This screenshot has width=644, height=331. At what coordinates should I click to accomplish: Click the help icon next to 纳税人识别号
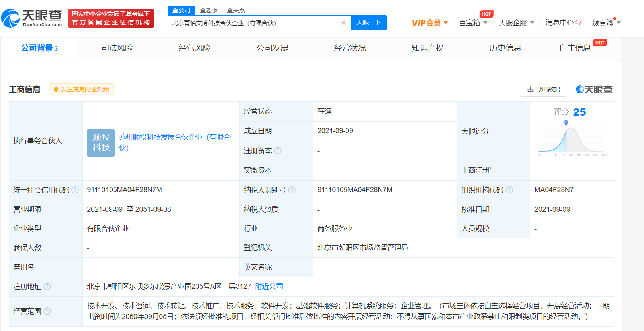click(292, 190)
